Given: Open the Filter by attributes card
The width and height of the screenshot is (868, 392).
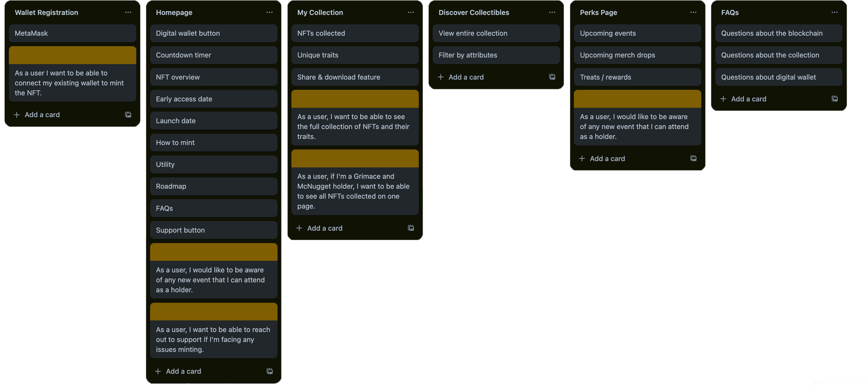Looking at the screenshot, I should pos(496,55).
